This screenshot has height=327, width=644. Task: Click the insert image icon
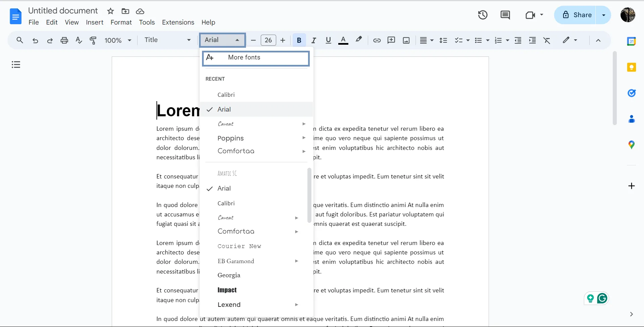click(406, 40)
